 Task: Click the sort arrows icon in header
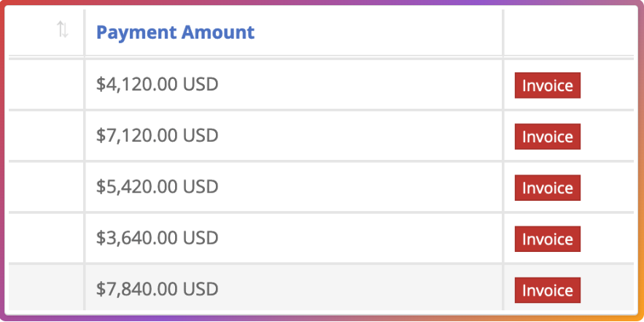point(63,31)
